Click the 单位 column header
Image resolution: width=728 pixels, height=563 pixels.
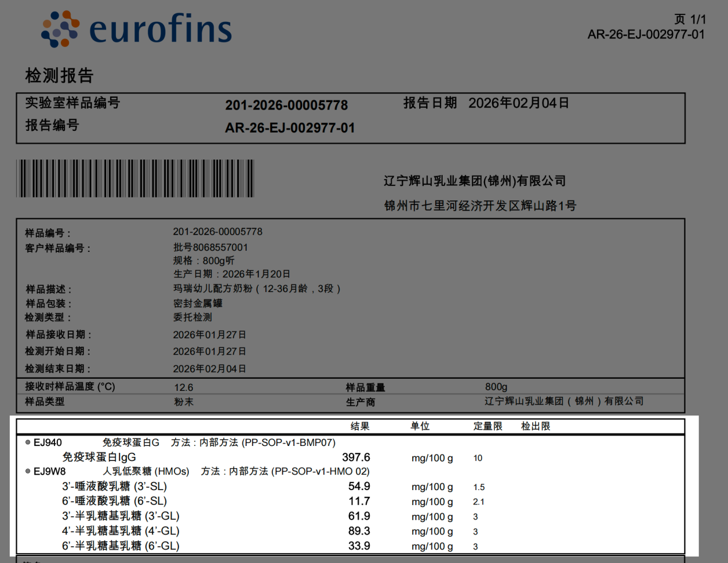click(420, 426)
